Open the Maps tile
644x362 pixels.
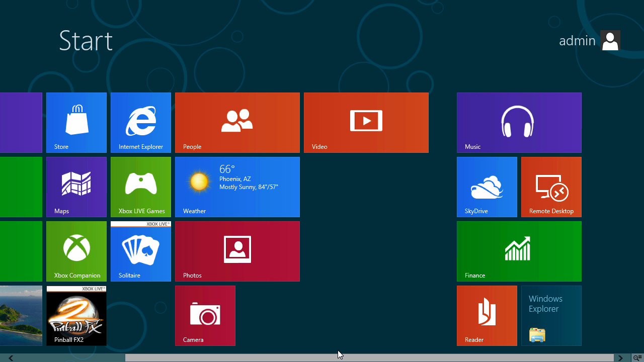coord(76,187)
